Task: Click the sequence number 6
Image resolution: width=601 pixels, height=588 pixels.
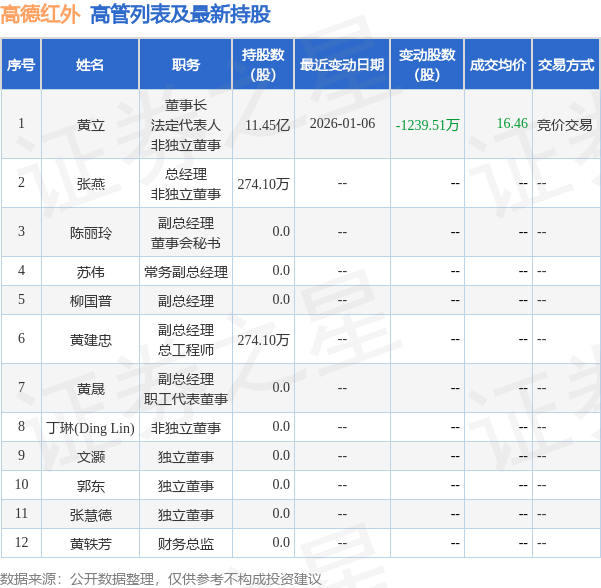Action: [21, 338]
